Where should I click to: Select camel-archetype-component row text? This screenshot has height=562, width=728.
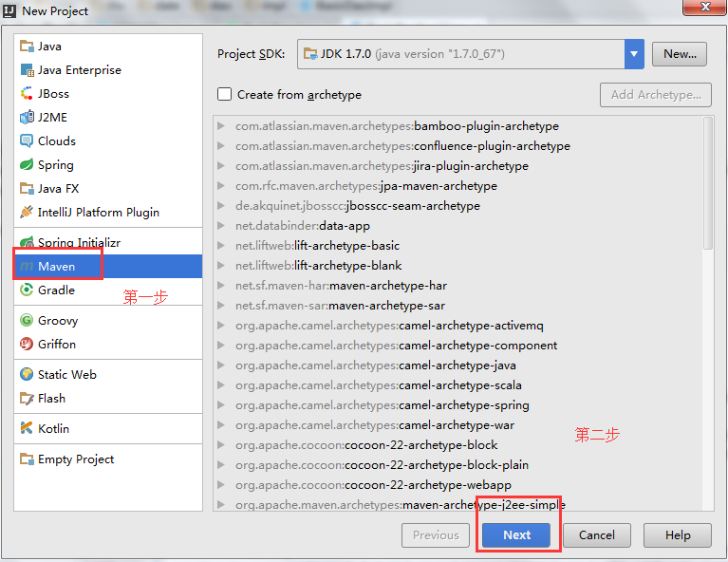pyautogui.click(x=396, y=346)
